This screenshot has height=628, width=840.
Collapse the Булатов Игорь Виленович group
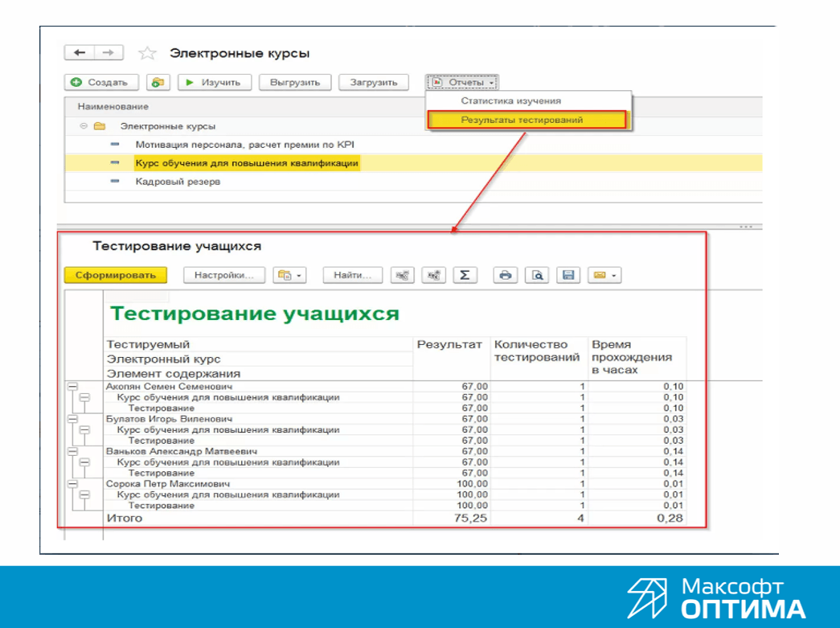(x=73, y=419)
